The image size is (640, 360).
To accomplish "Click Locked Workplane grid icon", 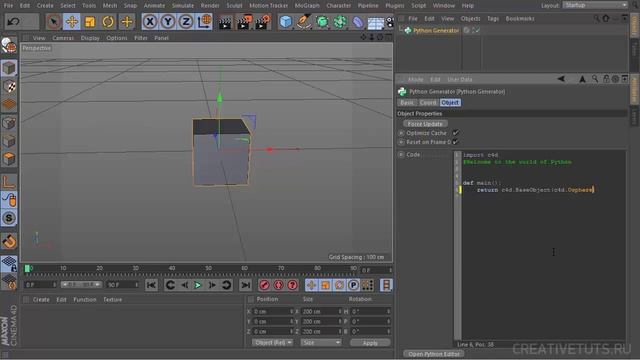I will pyautogui.click(x=9, y=264).
